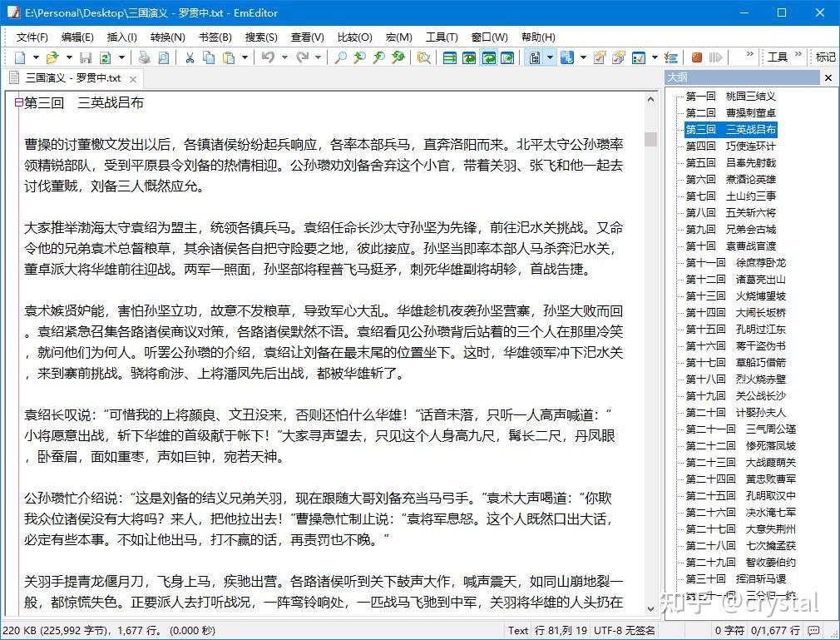840x640 pixels.
Task: Open Replace with the green-arrows magnifier icon
Action: (x=398, y=57)
